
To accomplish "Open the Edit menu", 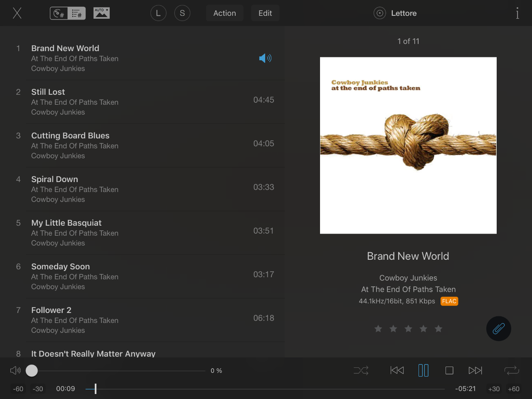I will pyautogui.click(x=265, y=13).
